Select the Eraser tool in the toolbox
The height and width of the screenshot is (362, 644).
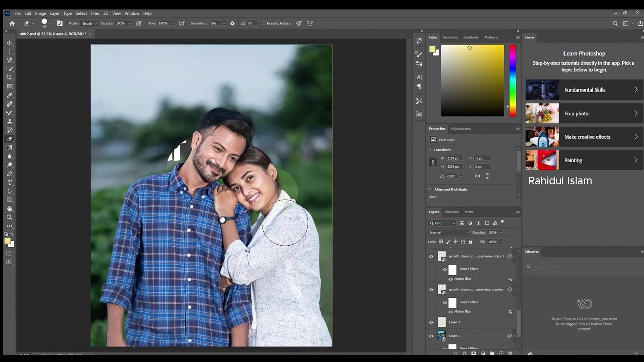tap(9, 139)
